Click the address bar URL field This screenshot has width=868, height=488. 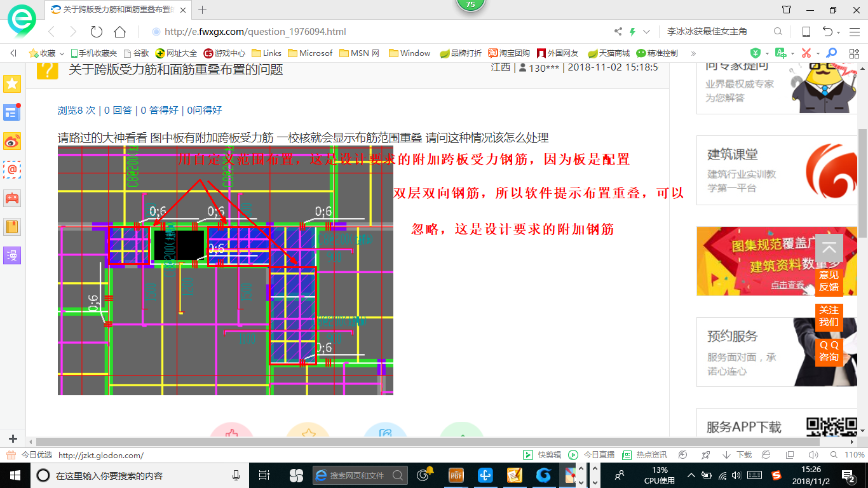(254, 32)
